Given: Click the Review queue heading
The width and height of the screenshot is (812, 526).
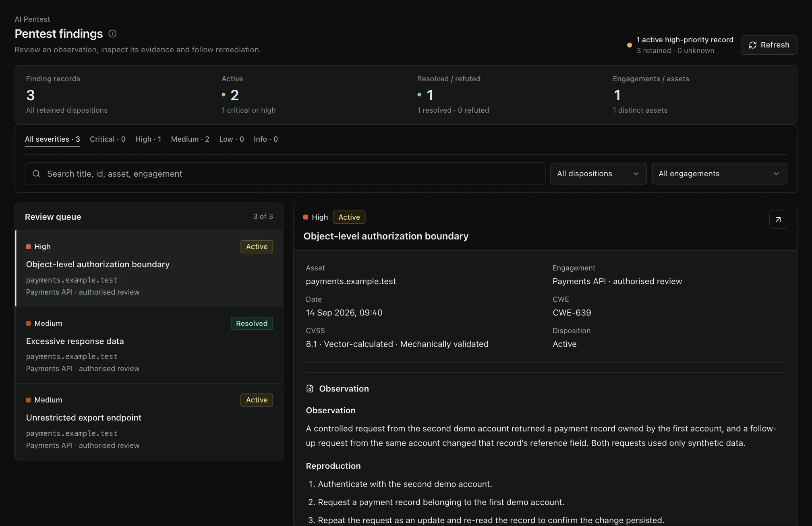Looking at the screenshot, I should 53,217.
